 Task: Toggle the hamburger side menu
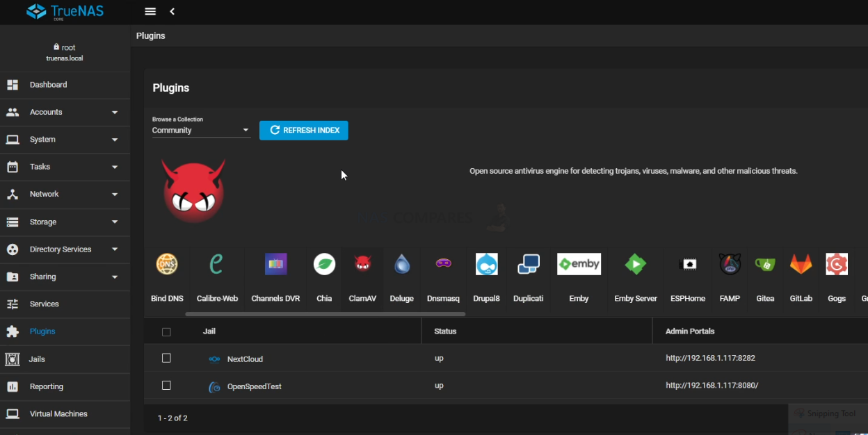[x=150, y=11]
